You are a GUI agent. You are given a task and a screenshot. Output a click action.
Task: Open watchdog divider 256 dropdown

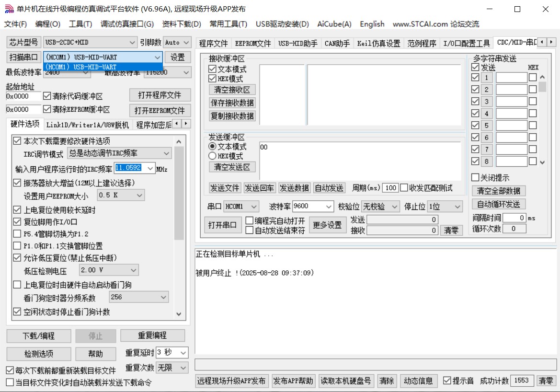point(138,297)
